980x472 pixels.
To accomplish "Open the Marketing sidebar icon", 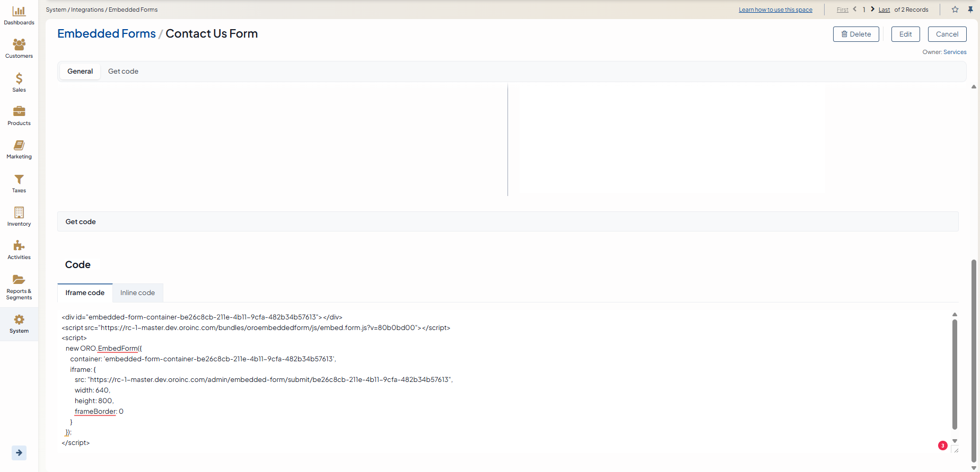I will click(x=19, y=146).
